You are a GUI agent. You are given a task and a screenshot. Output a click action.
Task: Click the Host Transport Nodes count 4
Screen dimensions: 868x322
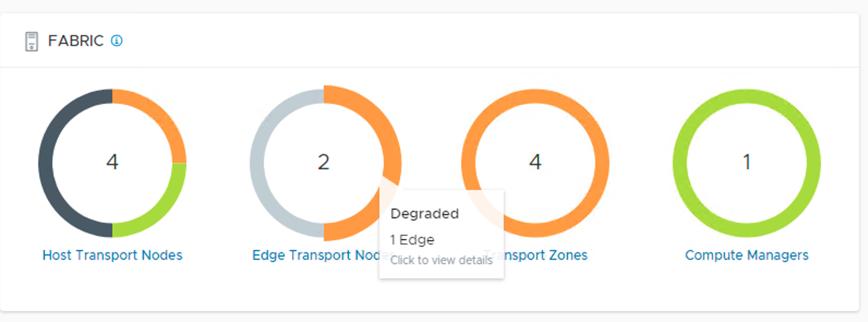[x=112, y=162]
